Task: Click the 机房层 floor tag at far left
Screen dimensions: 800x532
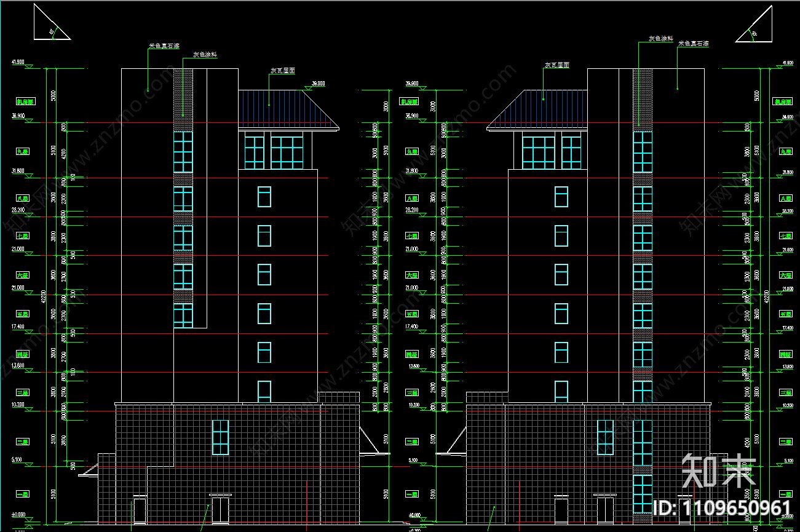Action: (x=25, y=102)
